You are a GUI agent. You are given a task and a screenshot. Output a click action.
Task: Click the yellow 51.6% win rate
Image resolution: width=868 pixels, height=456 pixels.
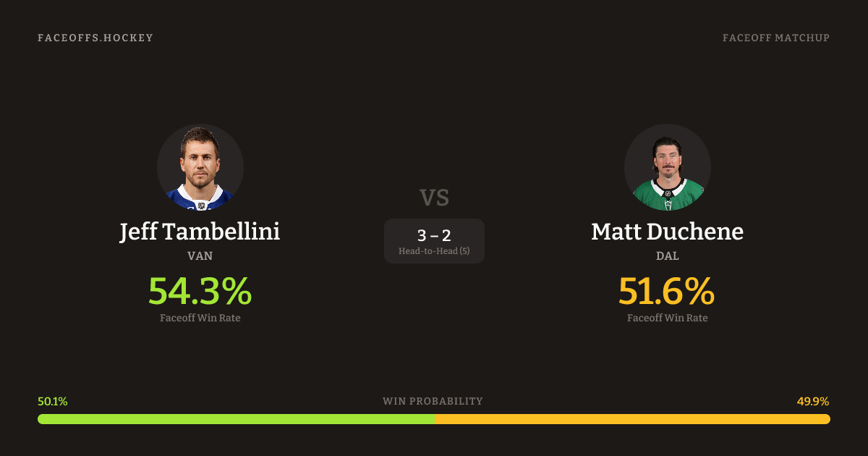tap(667, 291)
